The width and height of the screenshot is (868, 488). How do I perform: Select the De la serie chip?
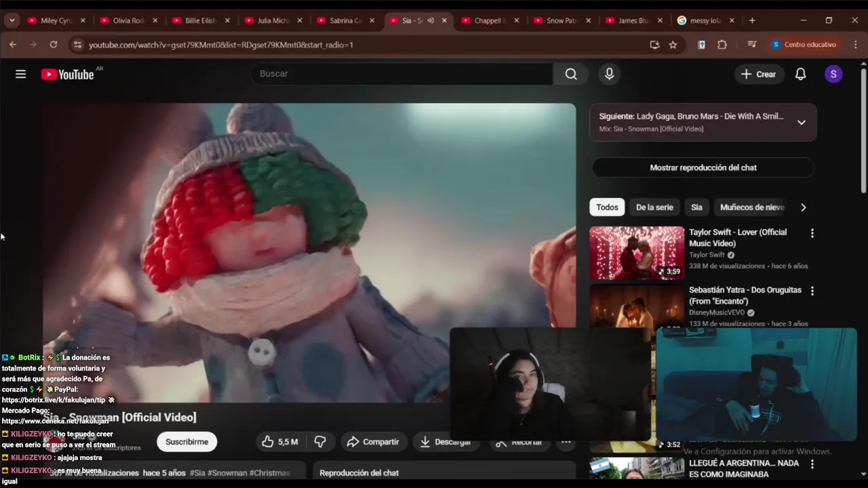tap(654, 207)
